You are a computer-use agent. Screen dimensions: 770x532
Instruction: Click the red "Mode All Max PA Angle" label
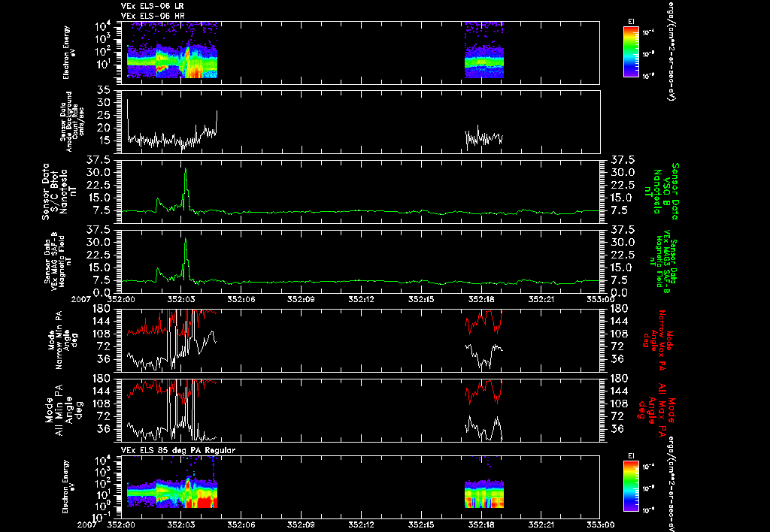pos(656,410)
